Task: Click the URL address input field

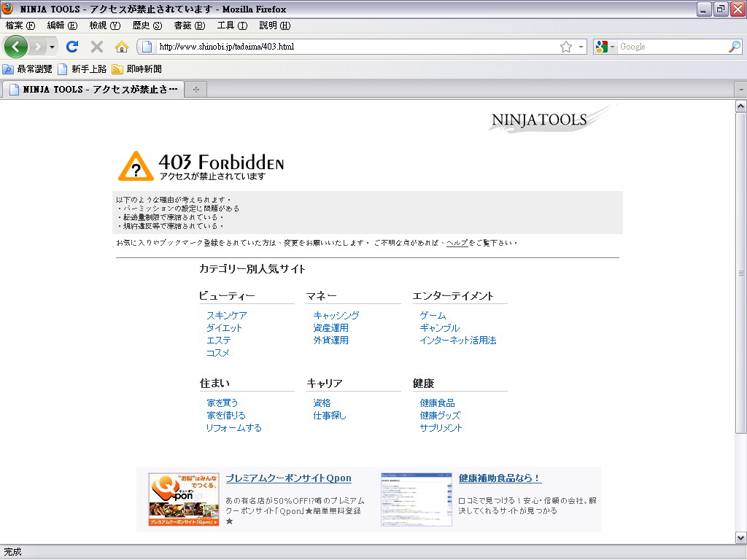Action: pyautogui.click(x=357, y=47)
